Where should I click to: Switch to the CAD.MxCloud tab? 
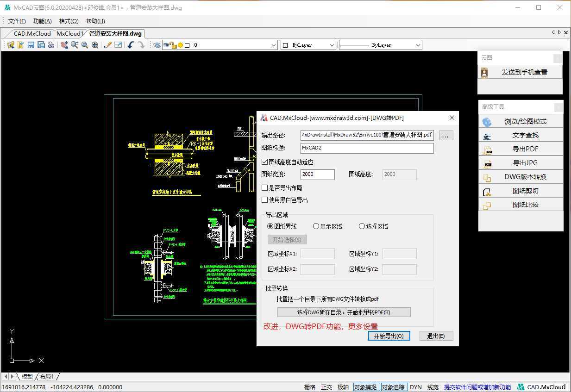click(31, 33)
